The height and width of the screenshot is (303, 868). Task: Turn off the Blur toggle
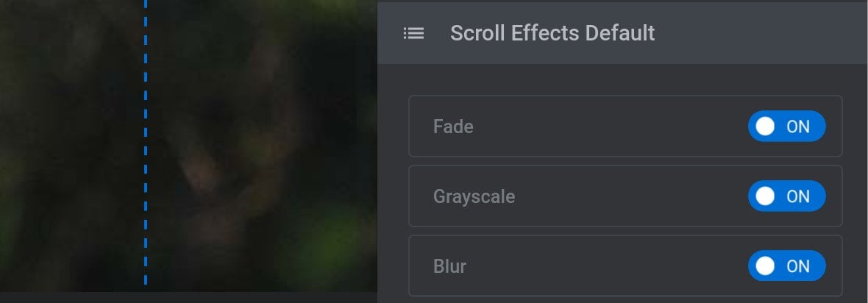tap(786, 266)
